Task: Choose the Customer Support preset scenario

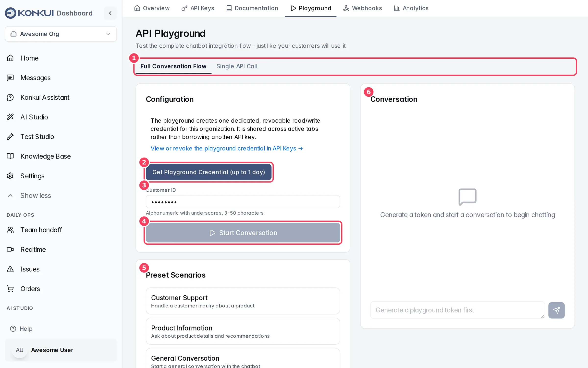Action: coord(243,301)
